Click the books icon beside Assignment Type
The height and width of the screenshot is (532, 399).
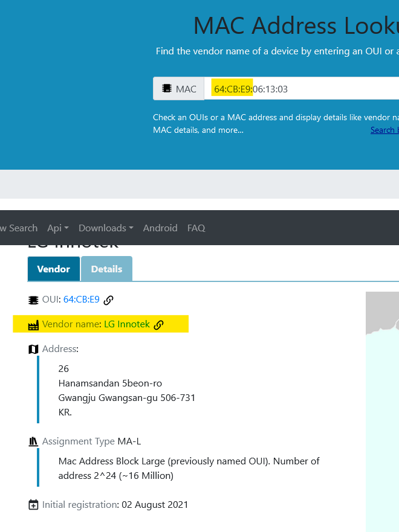click(x=33, y=441)
